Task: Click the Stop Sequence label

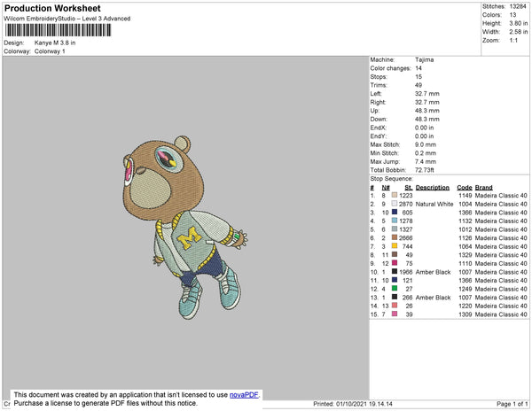Action: tap(392, 179)
